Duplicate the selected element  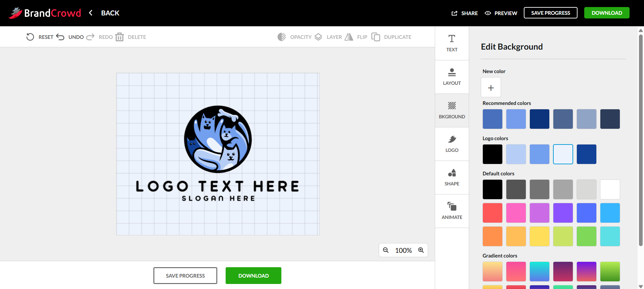(x=391, y=37)
